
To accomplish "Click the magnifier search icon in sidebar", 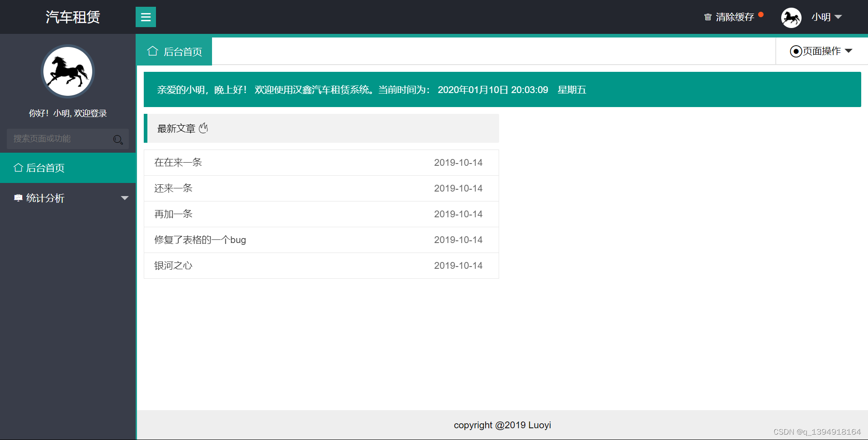I will click(118, 140).
